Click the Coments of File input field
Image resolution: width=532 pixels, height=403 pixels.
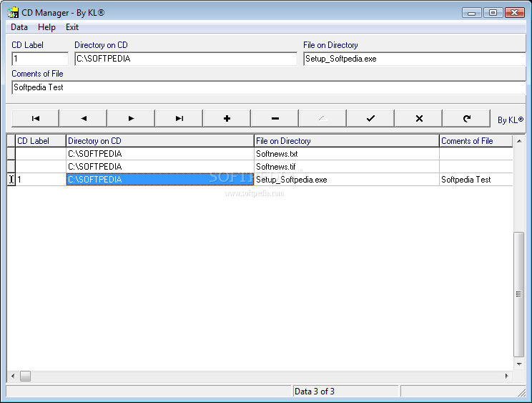coord(269,87)
